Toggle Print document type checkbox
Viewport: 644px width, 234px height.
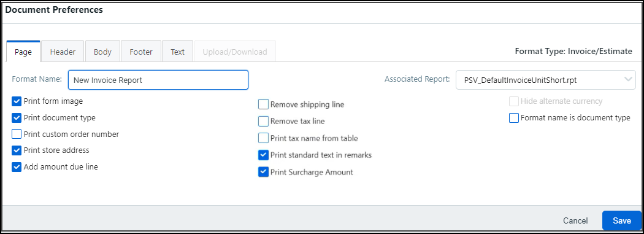click(x=17, y=118)
